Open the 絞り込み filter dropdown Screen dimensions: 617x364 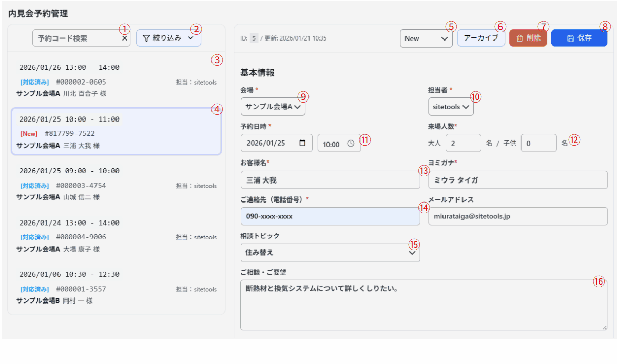168,38
